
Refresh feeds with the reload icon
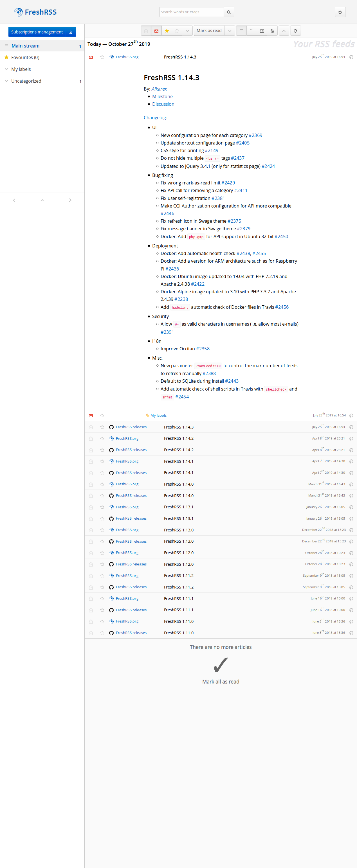pyautogui.click(x=295, y=31)
